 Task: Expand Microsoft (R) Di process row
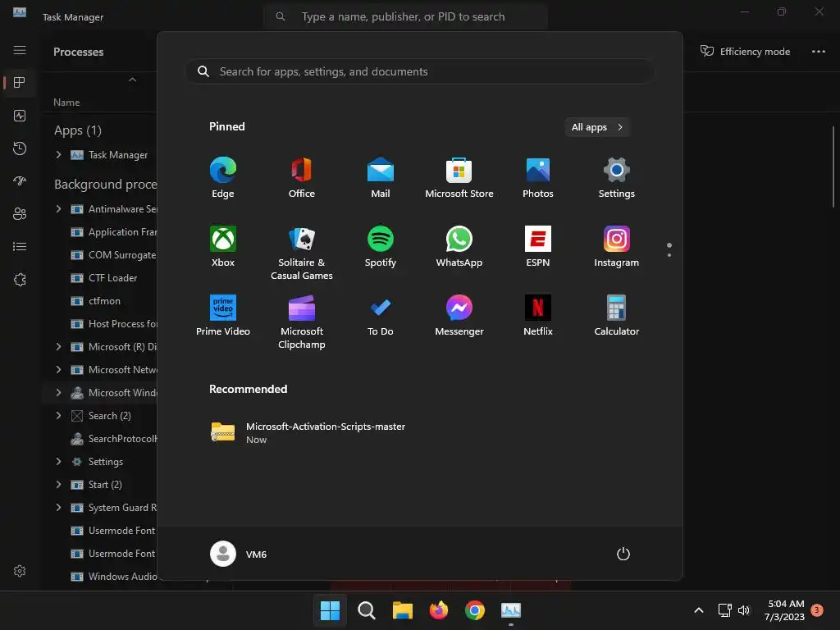(58, 347)
